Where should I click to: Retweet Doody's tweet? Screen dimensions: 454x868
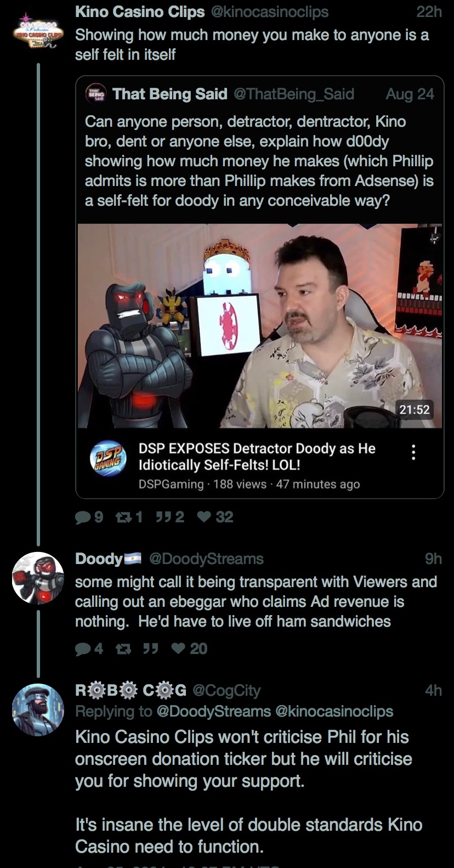point(123,649)
